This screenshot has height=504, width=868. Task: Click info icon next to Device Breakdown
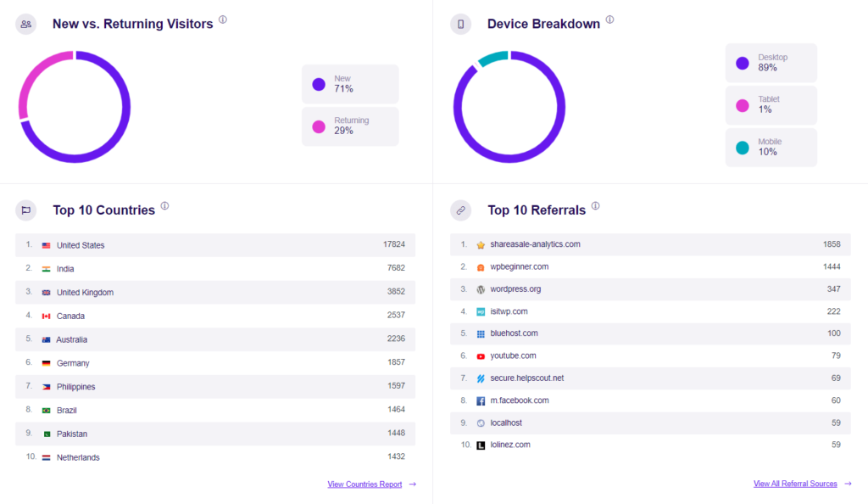pos(609,20)
